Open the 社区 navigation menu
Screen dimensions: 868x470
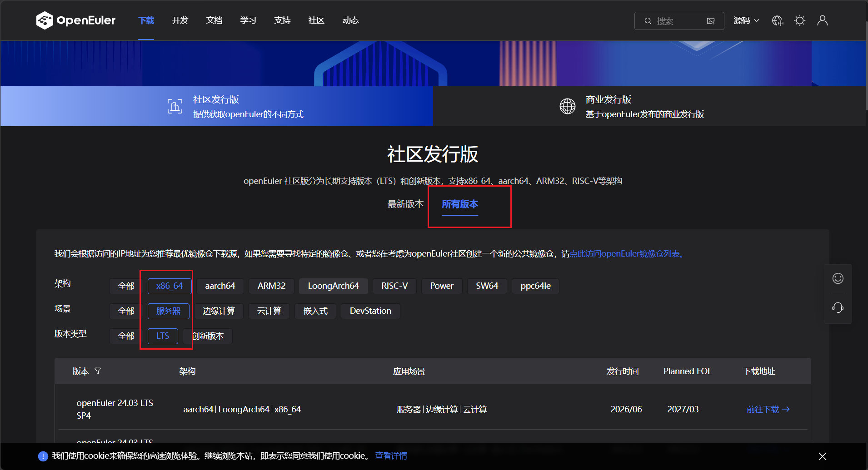[x=316, y=20]
